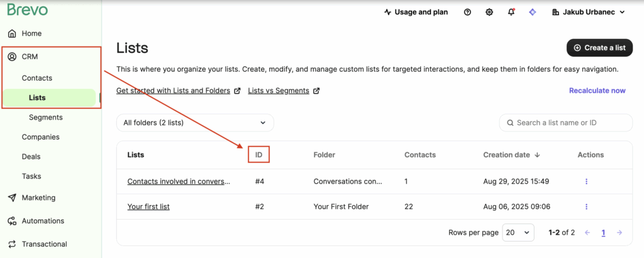Click Recalculate now link
This screenshot has height=258, width=644.
point(597,91)
